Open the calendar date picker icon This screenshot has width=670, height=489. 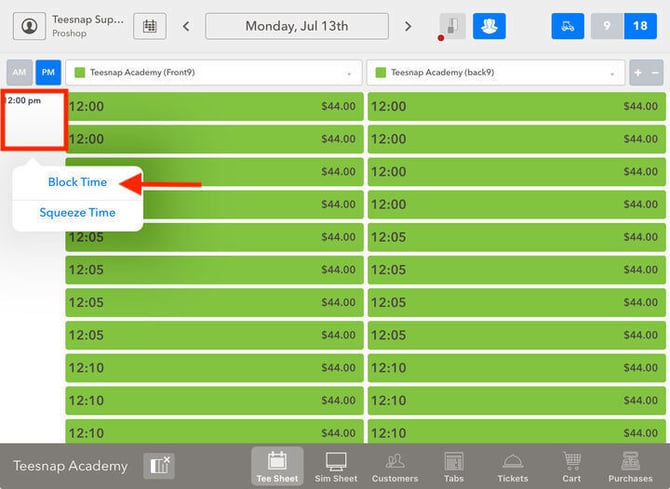150,26
